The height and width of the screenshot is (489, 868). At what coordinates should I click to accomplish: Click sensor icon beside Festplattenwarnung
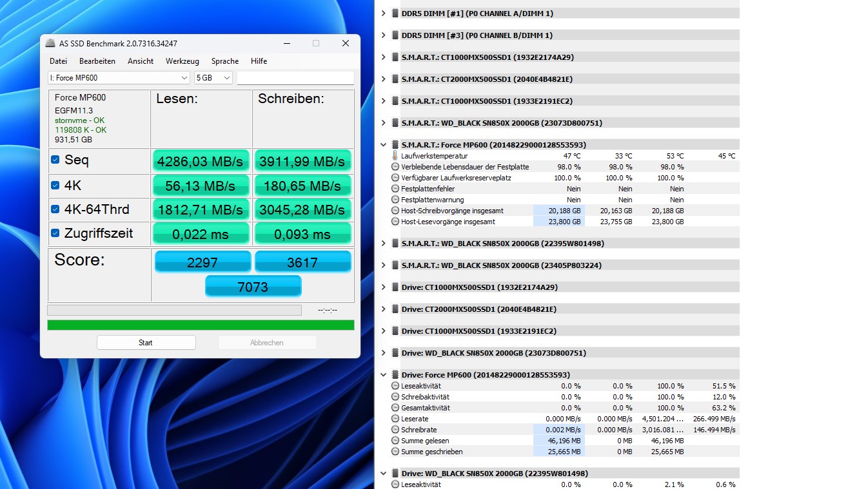tap(395, 199)
